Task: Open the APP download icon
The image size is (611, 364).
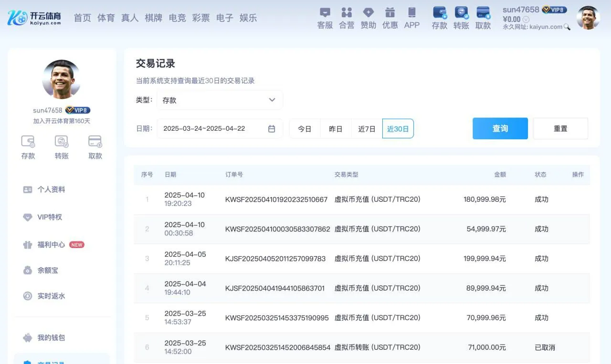Action: [x=411, y=18]
